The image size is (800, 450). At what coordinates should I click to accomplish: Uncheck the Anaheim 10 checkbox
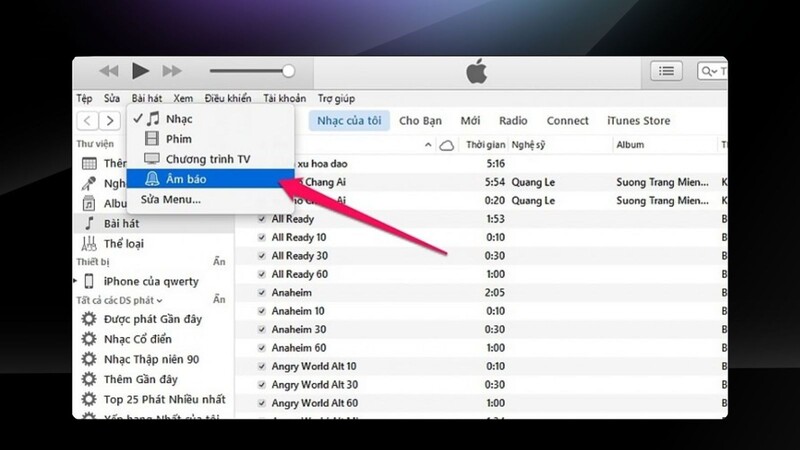(262, 311)
